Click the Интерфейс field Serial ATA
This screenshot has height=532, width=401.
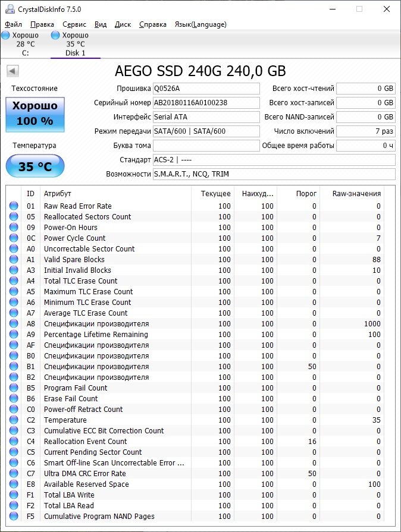coord(206,117)
